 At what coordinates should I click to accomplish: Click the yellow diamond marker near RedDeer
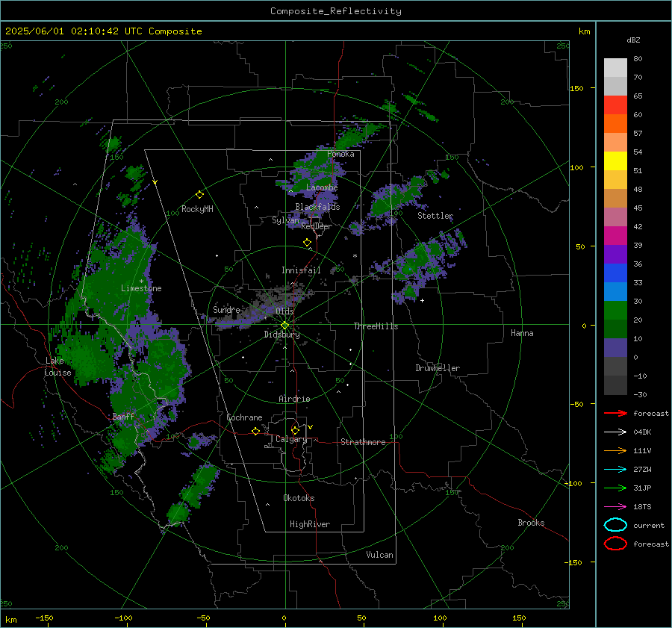point(308,243)
